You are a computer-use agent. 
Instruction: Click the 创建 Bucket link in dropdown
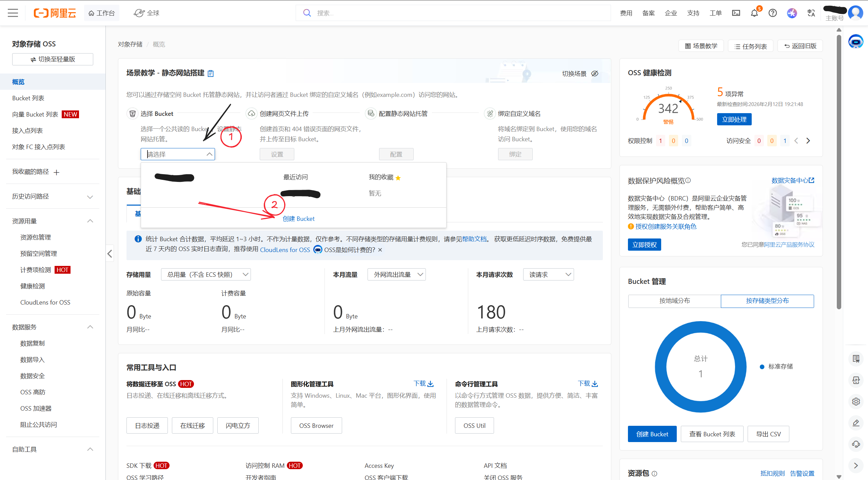(298, 219)
